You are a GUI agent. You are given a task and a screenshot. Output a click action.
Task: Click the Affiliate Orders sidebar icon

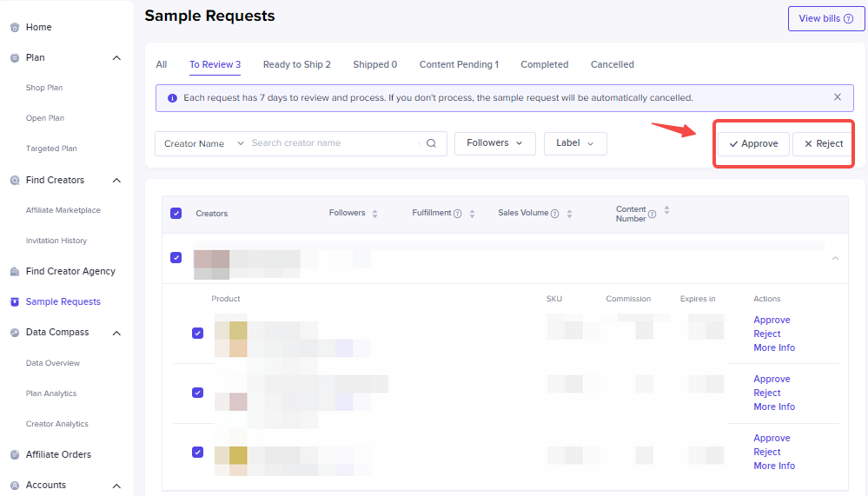click(x=15, y=455)
